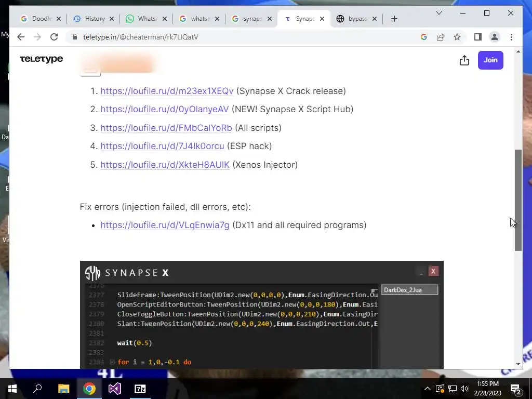This screenshot has height=399, width=532.
Task: Click the share page icon in the address bar
Action: click(x=441, y=37)
